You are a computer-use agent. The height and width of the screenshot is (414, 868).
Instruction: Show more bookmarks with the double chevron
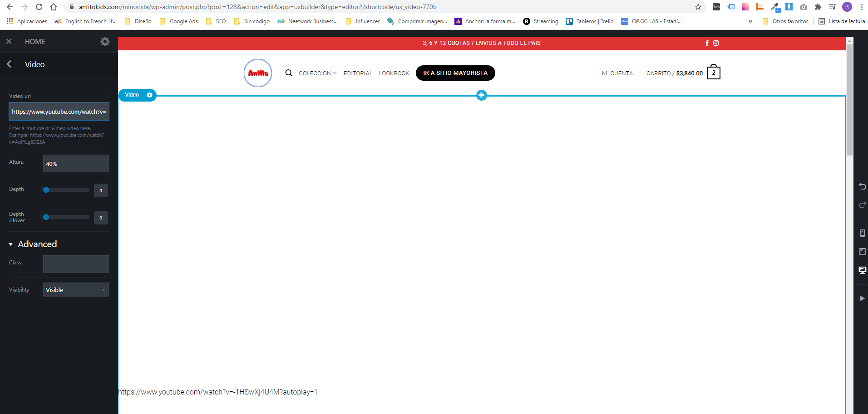[750, 21]
